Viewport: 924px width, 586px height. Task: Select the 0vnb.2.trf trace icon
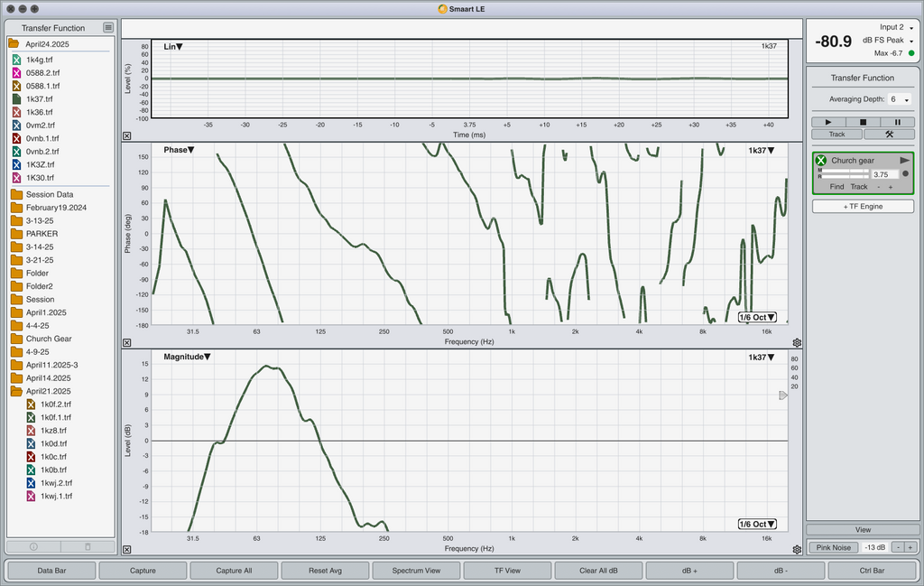[x=16, y=152]
